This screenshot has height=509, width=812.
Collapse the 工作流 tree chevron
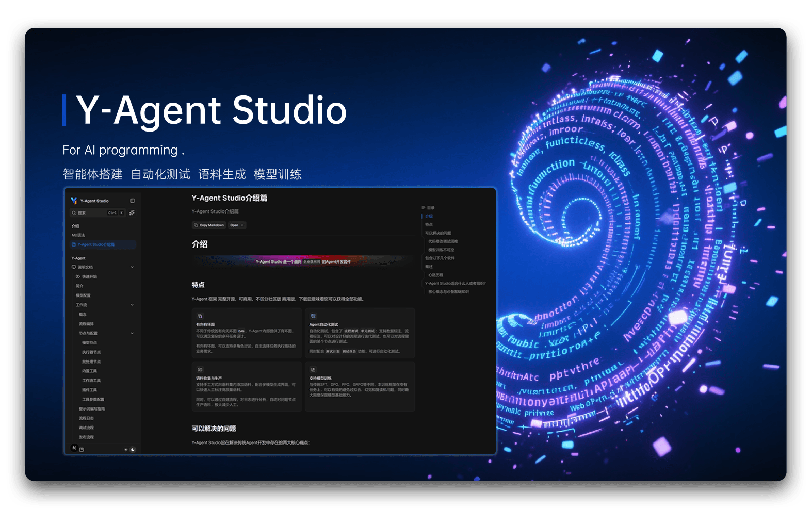pyautogui.click(x=132, y=305)
